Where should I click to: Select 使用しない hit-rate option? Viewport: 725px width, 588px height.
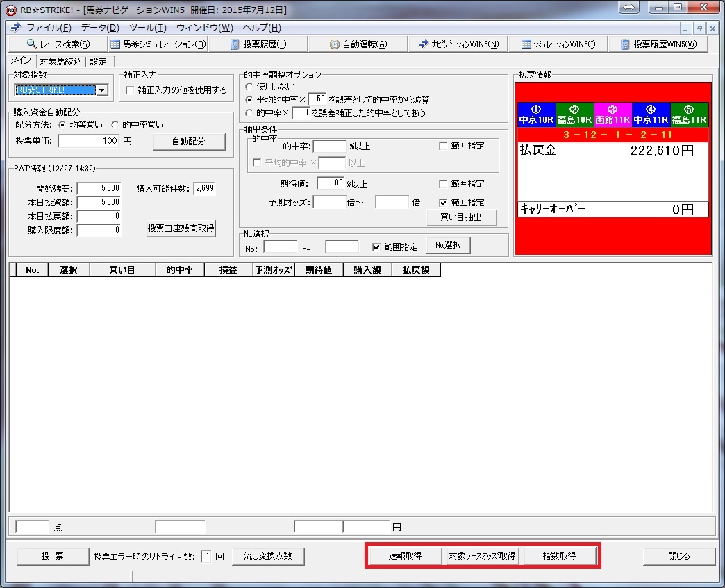tap(249, 87)
